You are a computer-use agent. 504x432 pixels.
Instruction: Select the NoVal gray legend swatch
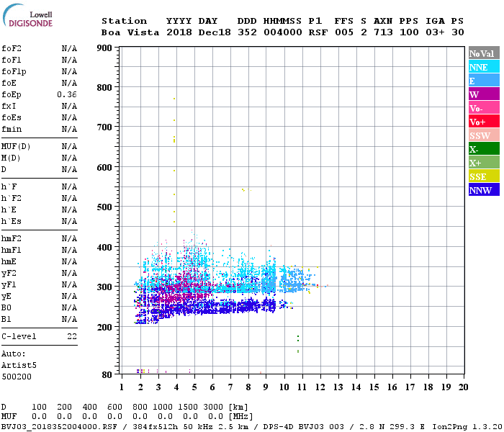[484, 53]
